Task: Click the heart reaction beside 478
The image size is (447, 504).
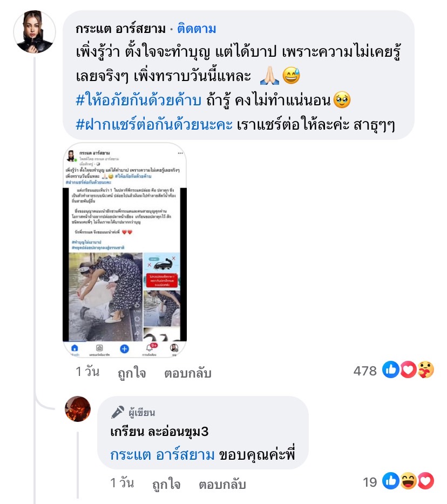Action: 408,369
